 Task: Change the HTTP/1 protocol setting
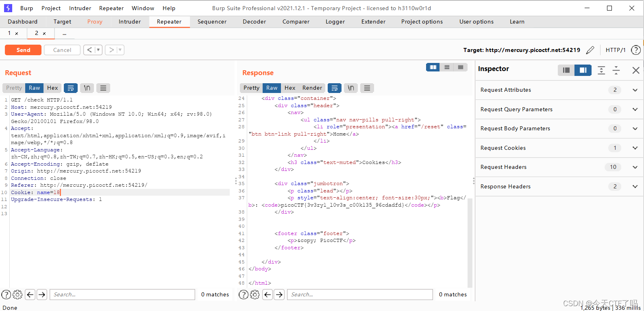pos(616,50)
